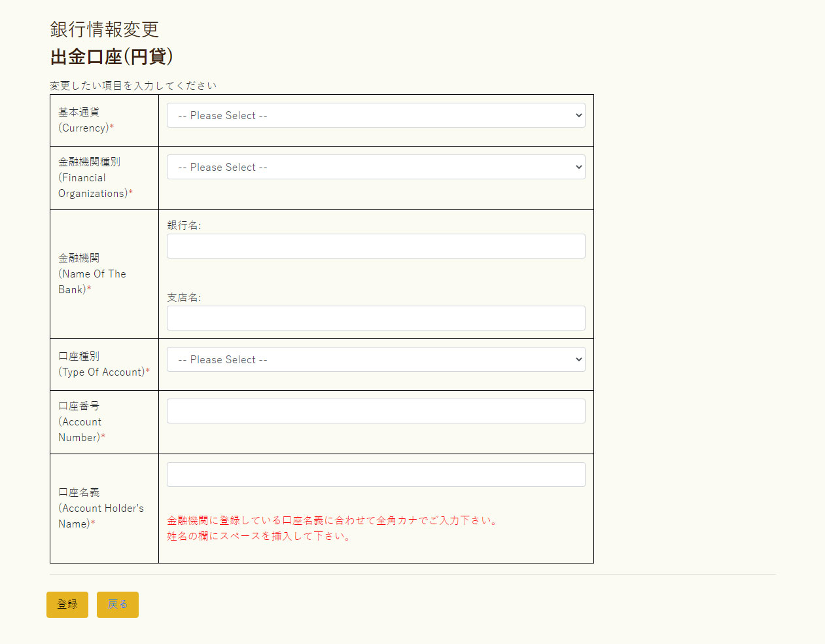Open the 金融機関種別 Financial Organizations dropdown
The width and height of the screenshot is (825, 644).
point(376,167)
